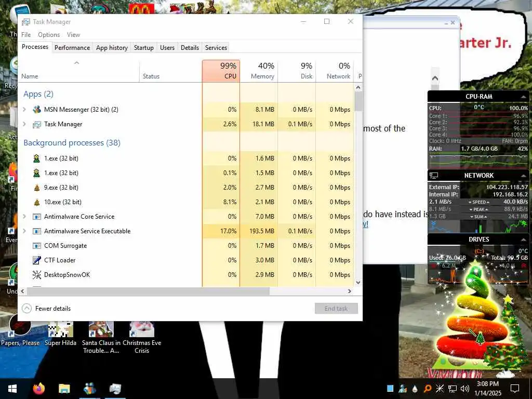
Task: Open Santa Claus in Trouble desktop shortcut
Action: (101, 338)
